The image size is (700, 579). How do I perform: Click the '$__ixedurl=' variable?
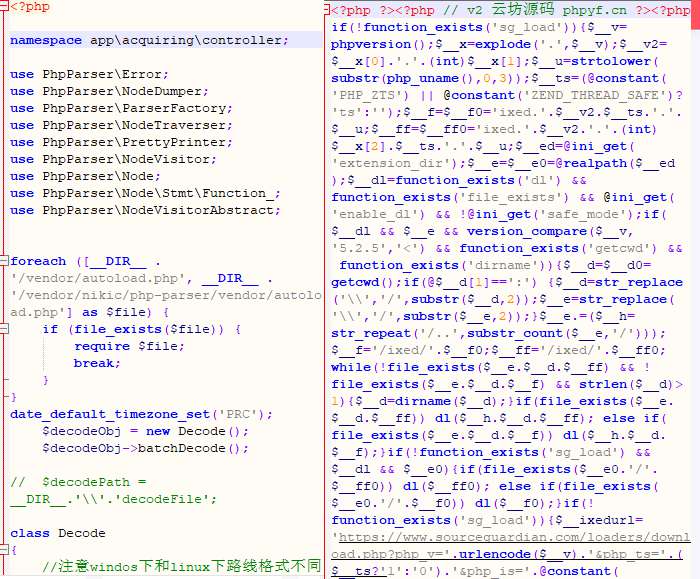tap(604, 520)
